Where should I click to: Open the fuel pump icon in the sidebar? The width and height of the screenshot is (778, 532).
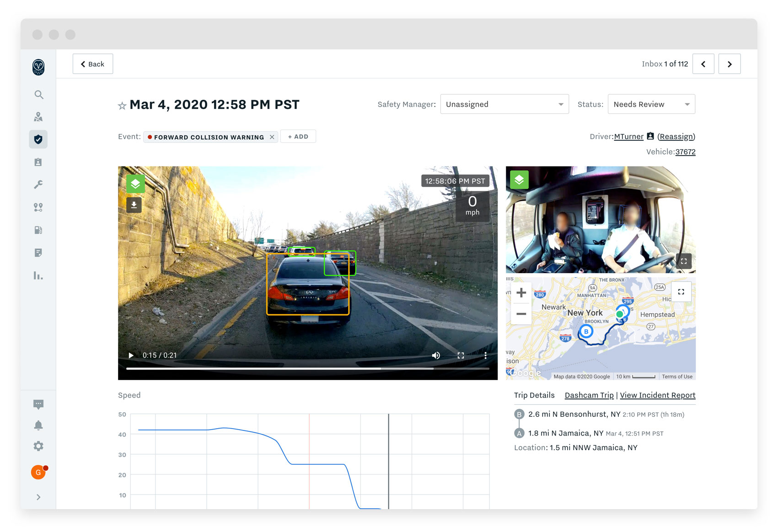click(38, 230)
